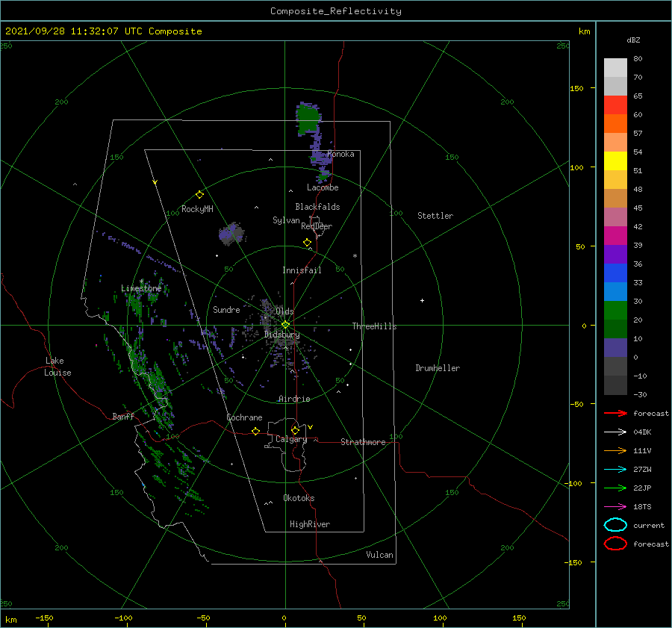Select the cyan current oval icon

[x=615, y=525]
